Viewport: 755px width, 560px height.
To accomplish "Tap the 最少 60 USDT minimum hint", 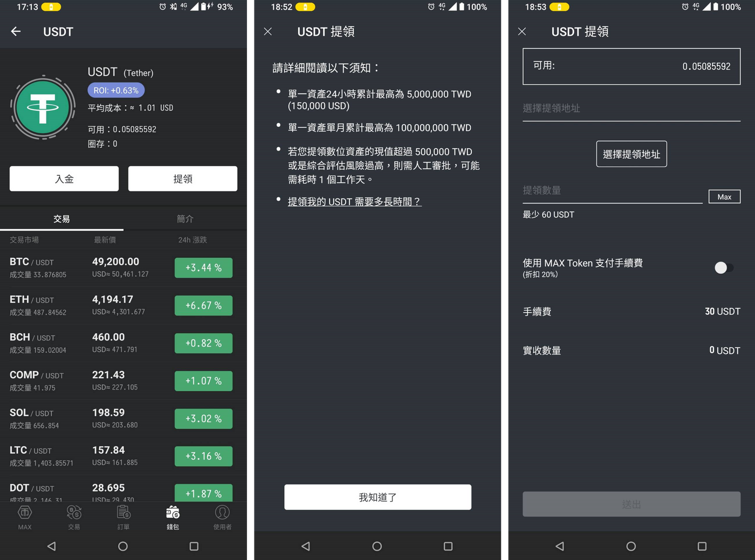I will (x=548, y=214).
